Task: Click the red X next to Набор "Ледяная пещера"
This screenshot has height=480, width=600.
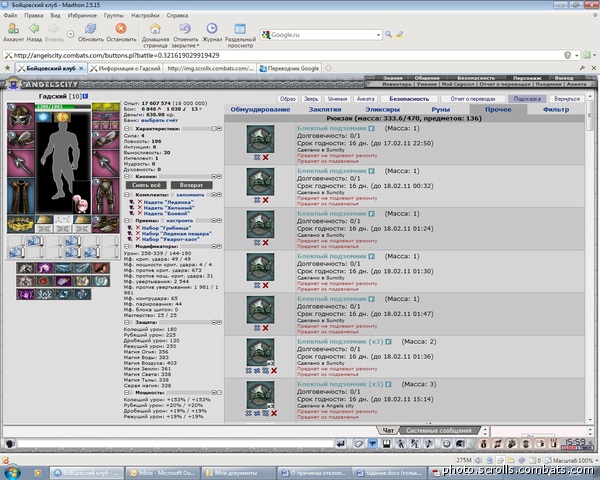Action: point(138,233)
